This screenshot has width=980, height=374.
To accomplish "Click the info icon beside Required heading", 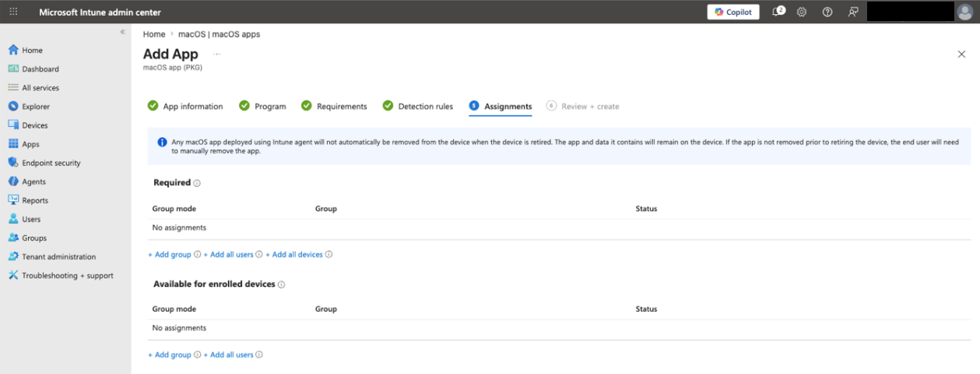I will [197, 183].
